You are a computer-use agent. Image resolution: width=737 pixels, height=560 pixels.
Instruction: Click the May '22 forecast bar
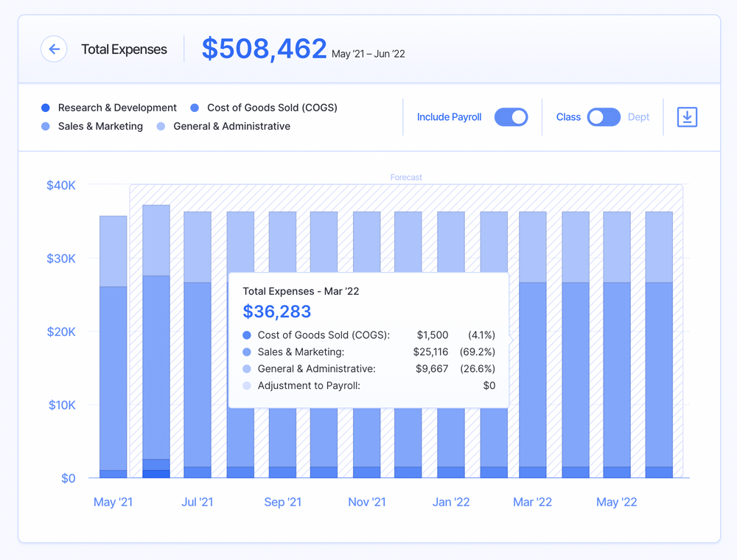[617, 346]
